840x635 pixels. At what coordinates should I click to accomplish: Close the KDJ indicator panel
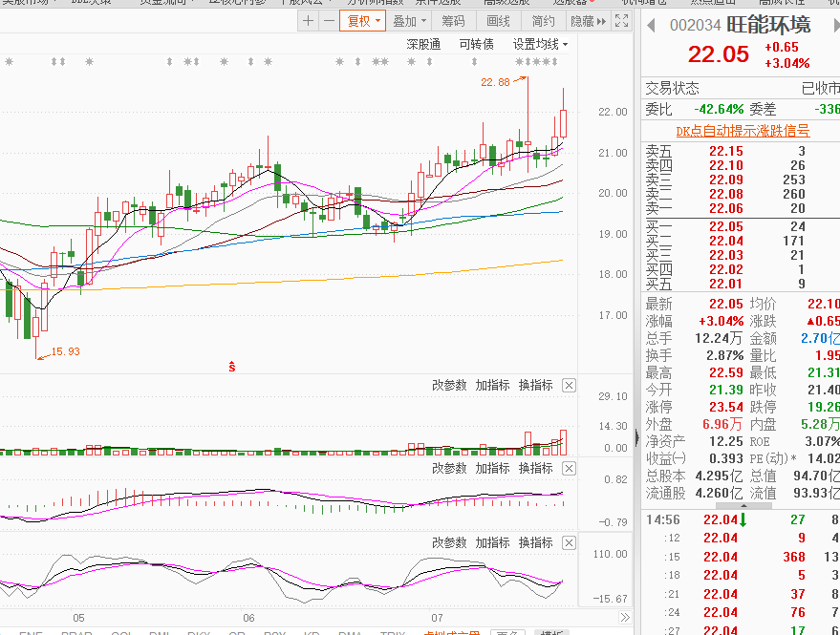pyautogui.click(x=569, y=543)
